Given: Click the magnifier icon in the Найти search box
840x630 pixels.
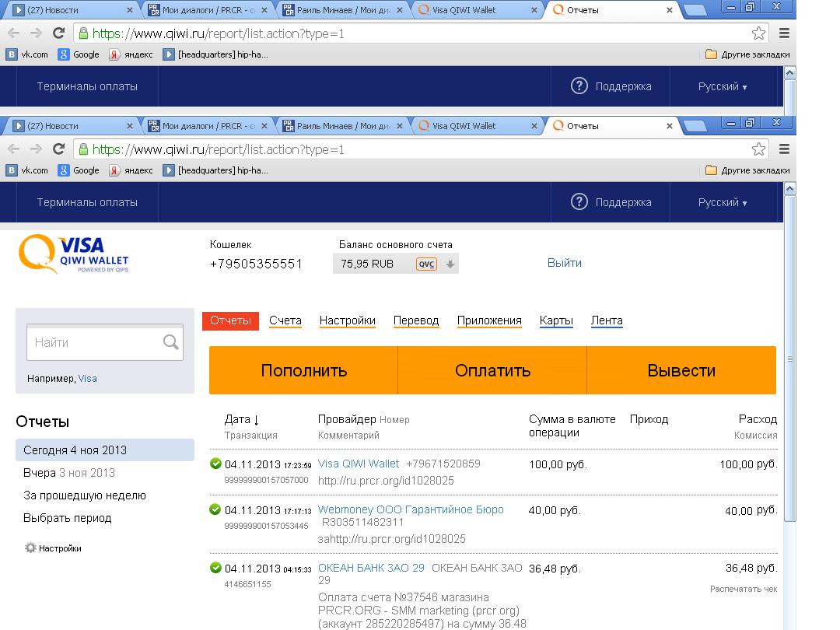Looking at the screenshot, I should tap(171, 341).
